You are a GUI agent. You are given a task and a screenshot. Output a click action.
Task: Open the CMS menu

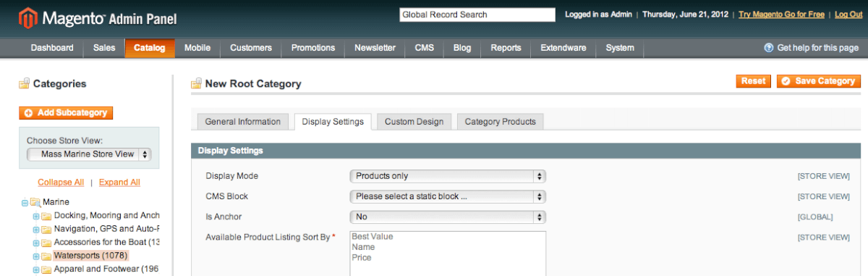(425, 49)
